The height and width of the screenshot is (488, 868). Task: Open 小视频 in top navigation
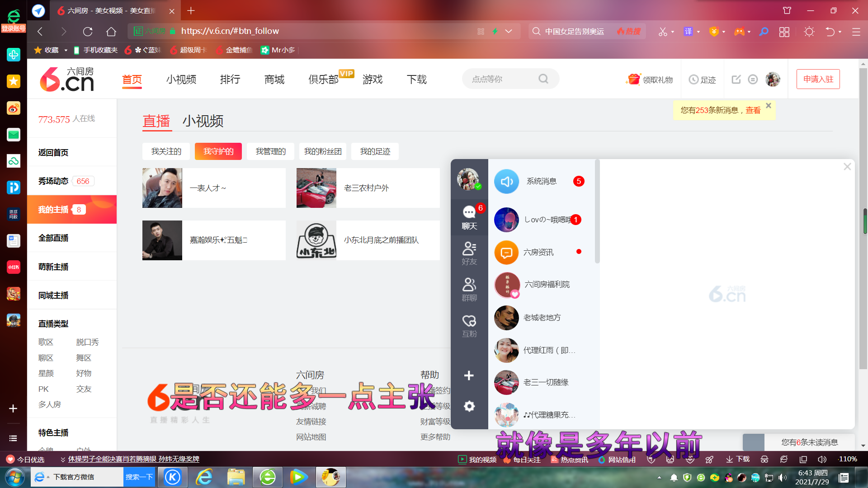click(181, 80)
